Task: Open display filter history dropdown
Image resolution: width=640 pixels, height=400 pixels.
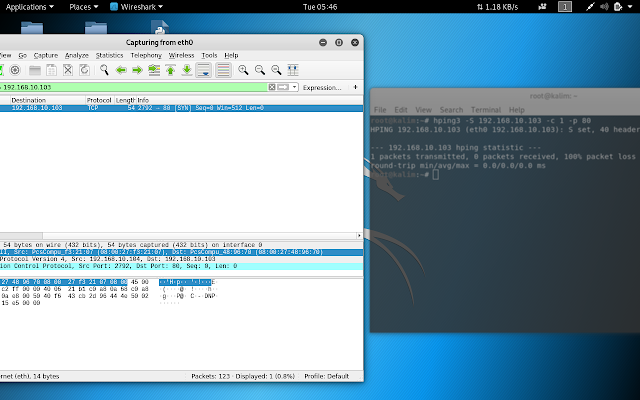Action: (x=294, y=87)
